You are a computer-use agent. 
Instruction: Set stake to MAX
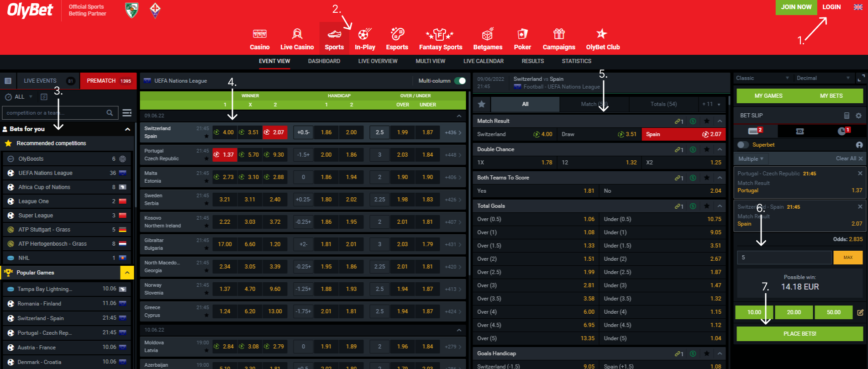[x=848, y=258]
